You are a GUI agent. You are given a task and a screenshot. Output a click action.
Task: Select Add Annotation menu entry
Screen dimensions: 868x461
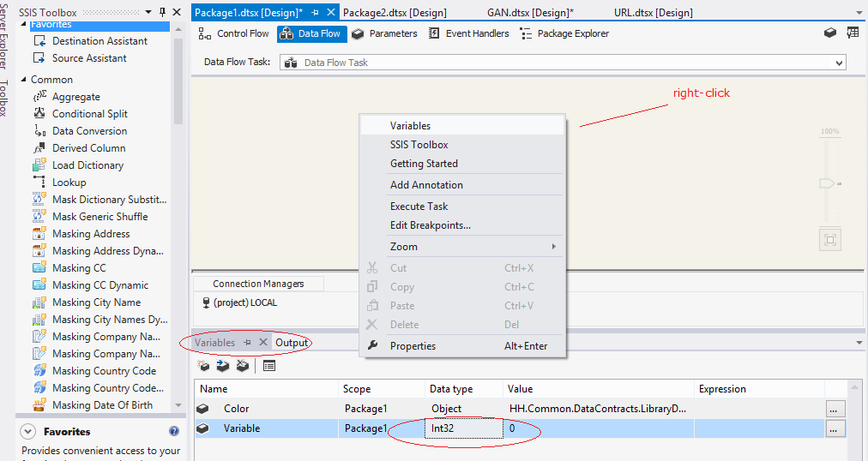462,185
